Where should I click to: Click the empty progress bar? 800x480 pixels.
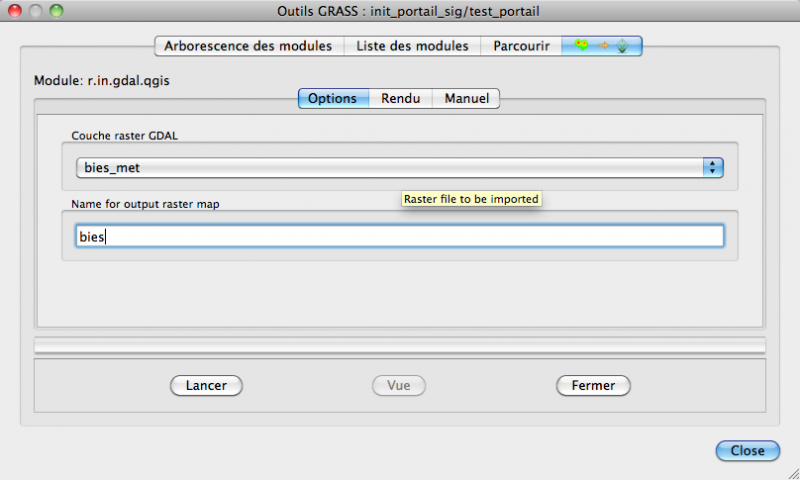click(399, 346)
